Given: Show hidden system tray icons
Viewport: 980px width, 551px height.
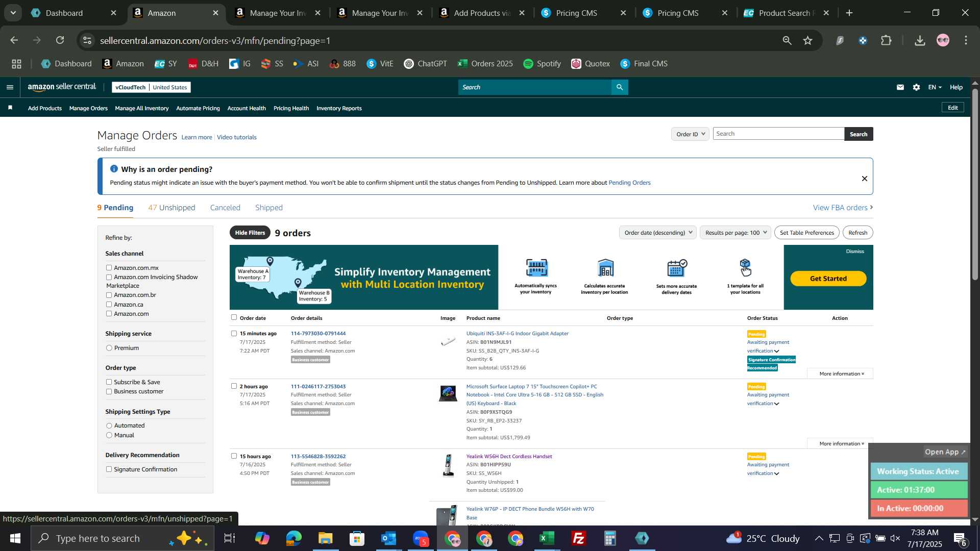Looking at the screenshot, I should click(x=819, y=538).
